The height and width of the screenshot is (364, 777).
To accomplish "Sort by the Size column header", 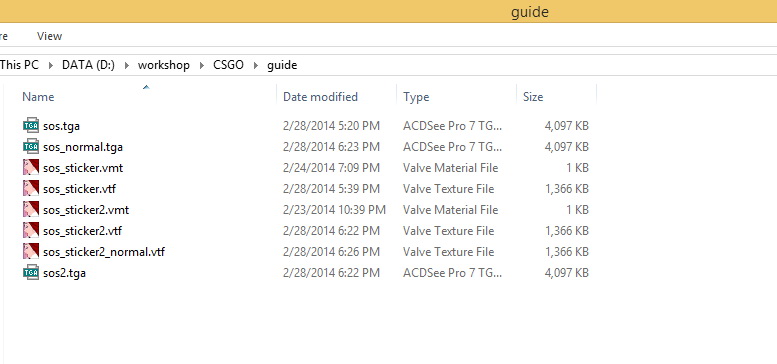I will coord(533,97).
